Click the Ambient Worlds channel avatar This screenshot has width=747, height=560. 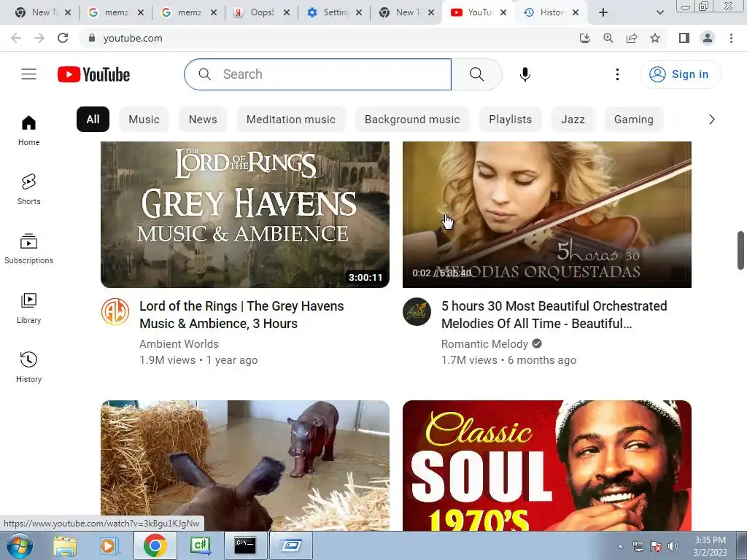[115, 312]
